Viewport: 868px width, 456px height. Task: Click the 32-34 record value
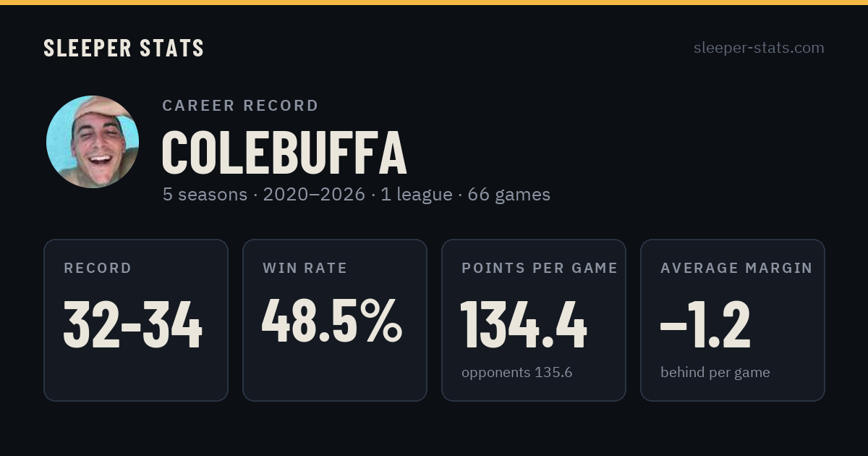coord(133,325)
